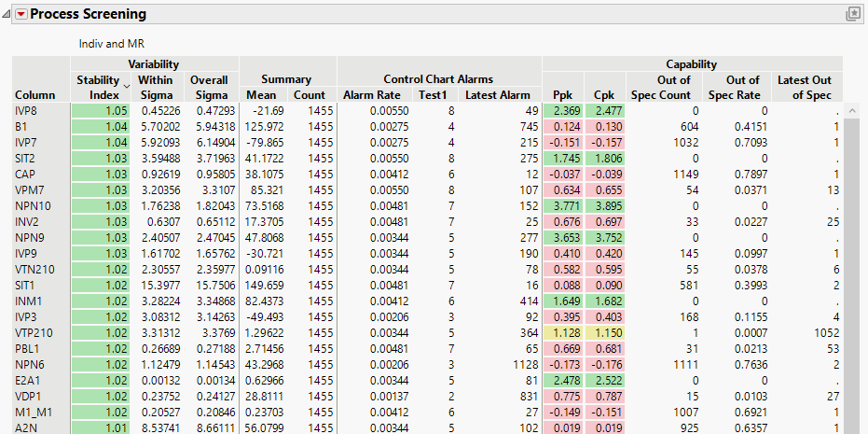
Task: Select the Latest Out of Spec header
Action: pos(805,87)
